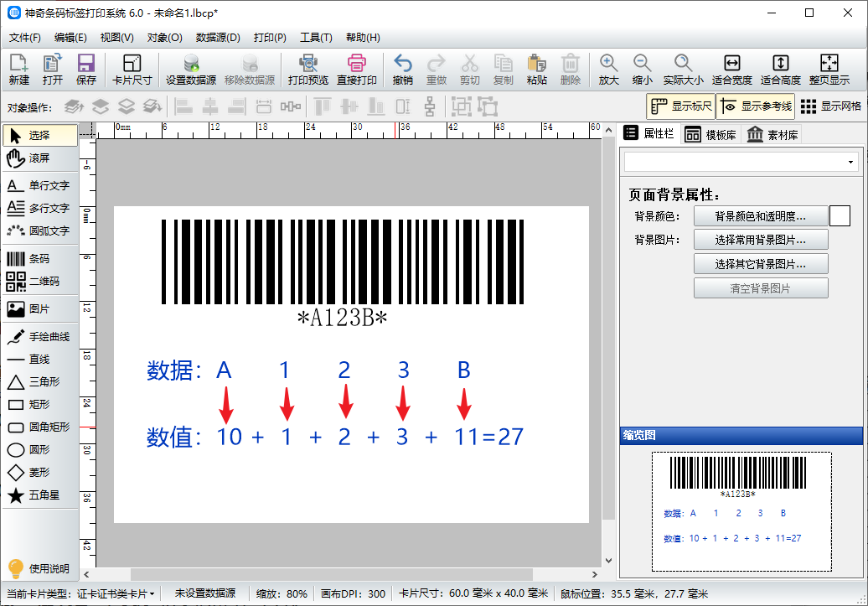Click the 放大 zoom in icon
This screenshot has width=868, height=606.
(608, 70)
